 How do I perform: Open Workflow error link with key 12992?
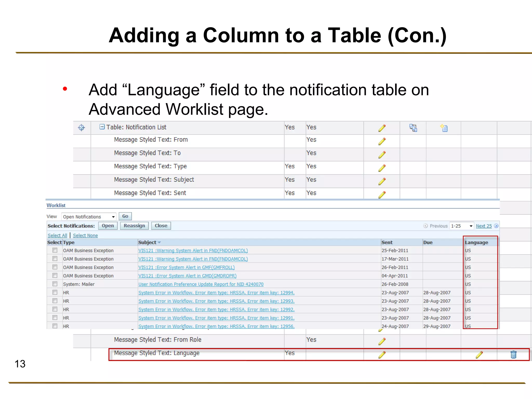point(216,309)
